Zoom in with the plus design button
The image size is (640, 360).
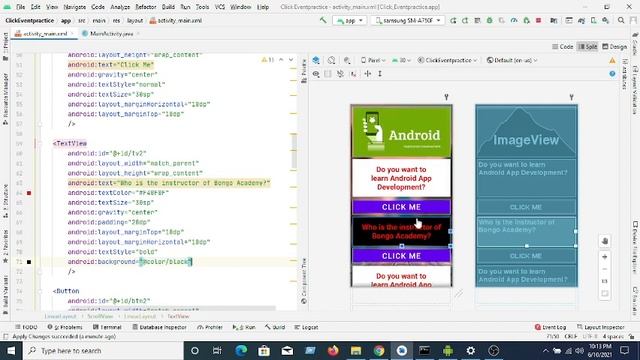[604, 257]
